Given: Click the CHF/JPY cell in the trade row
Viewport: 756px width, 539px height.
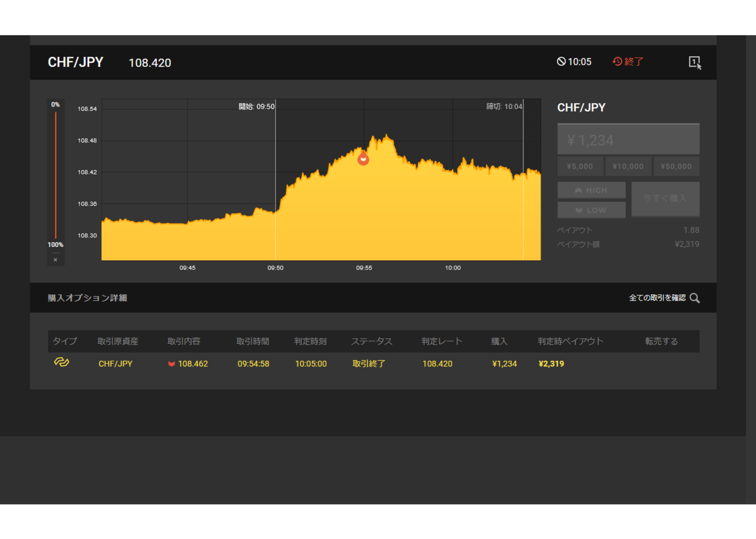Looking at the screenshot, I should click(115, 364).
